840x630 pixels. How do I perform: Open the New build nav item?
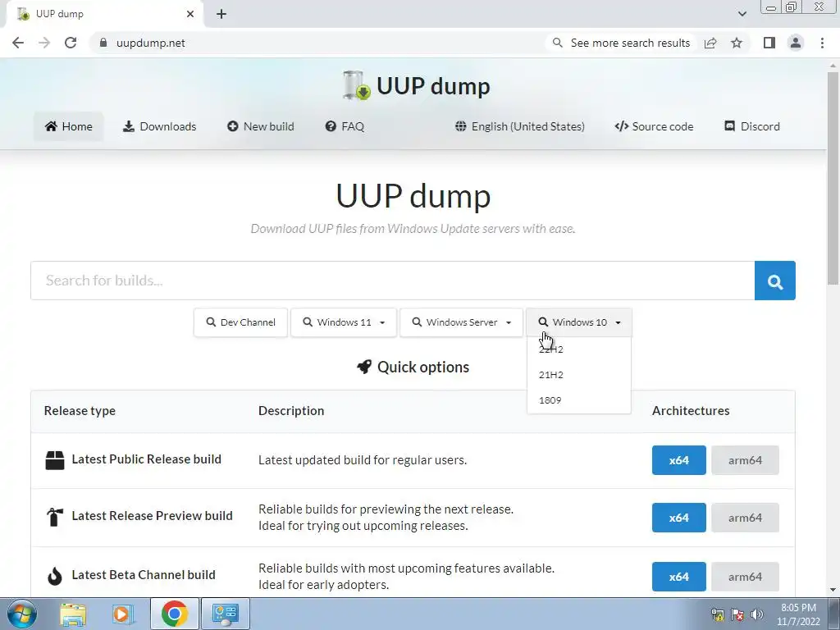point(261,126)
